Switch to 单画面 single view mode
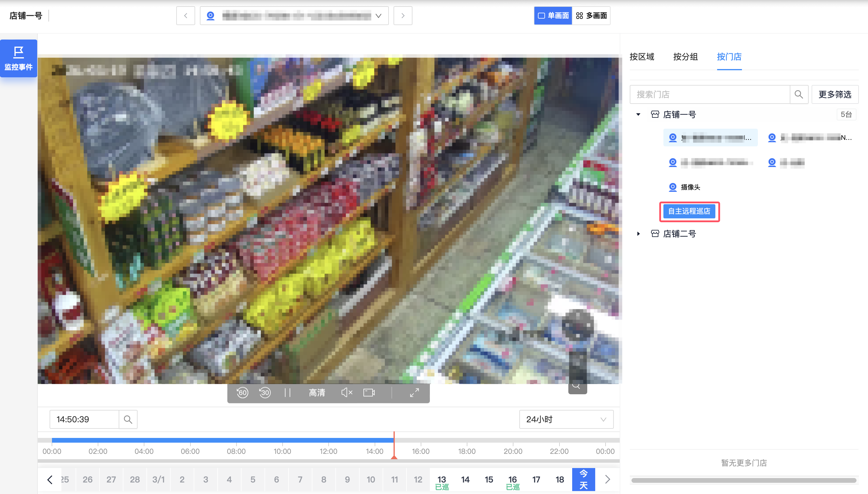 tap(553, 16)
